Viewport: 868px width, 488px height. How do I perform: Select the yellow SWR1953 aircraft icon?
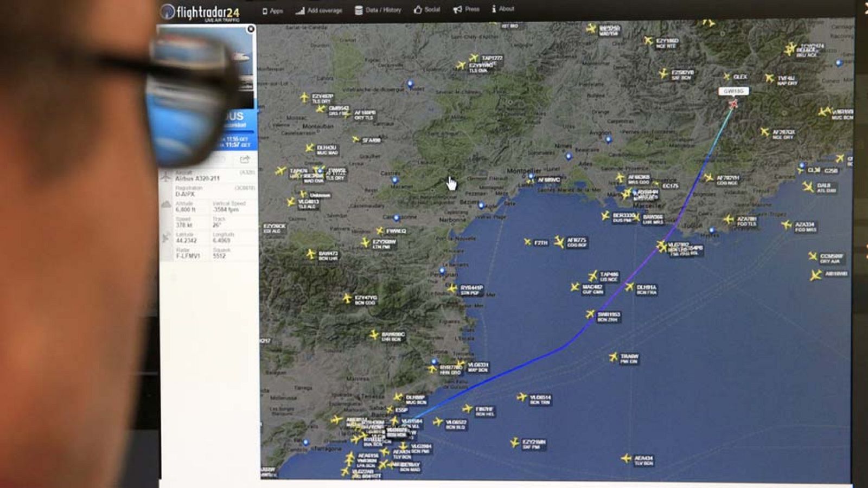tap(590, 313)
